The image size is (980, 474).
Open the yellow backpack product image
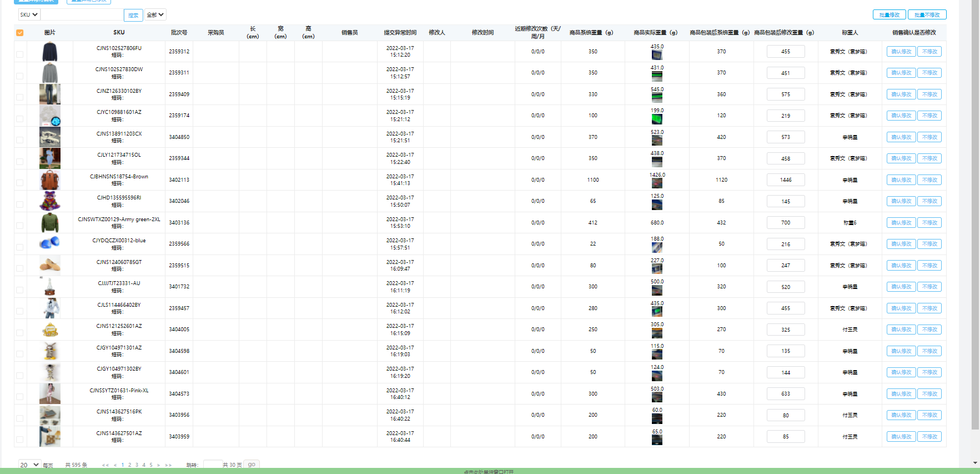click(49, 330)
